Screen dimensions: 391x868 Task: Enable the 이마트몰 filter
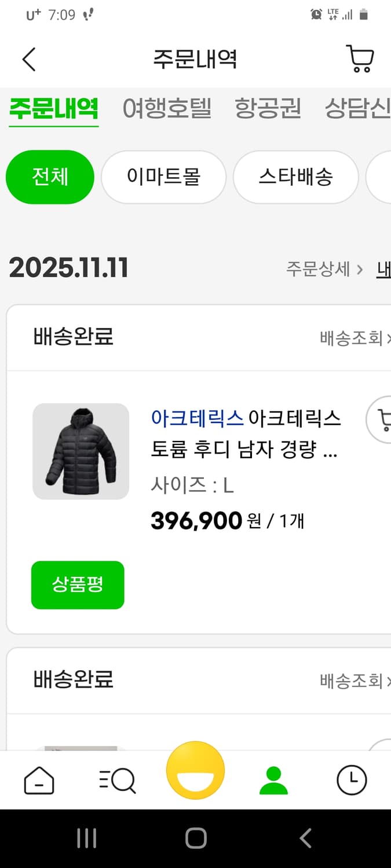163,177
